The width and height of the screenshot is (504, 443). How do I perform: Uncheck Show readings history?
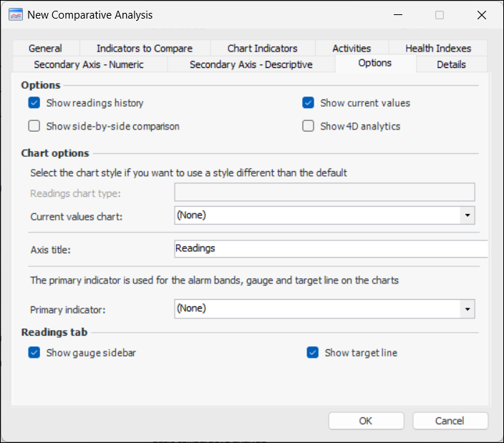pos(34,103)
